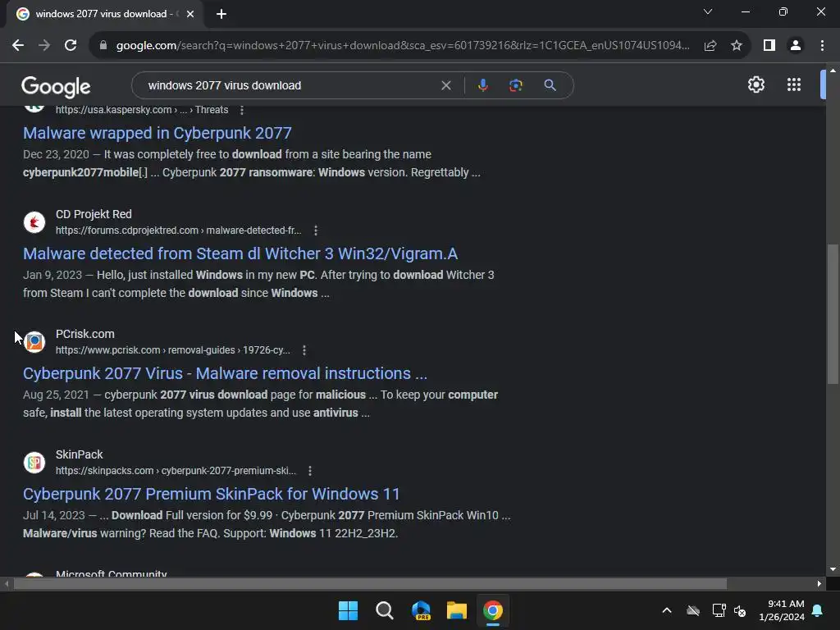Open the Chrome three-dot menu
The image size is (840, 630).
tap(822, 46)
